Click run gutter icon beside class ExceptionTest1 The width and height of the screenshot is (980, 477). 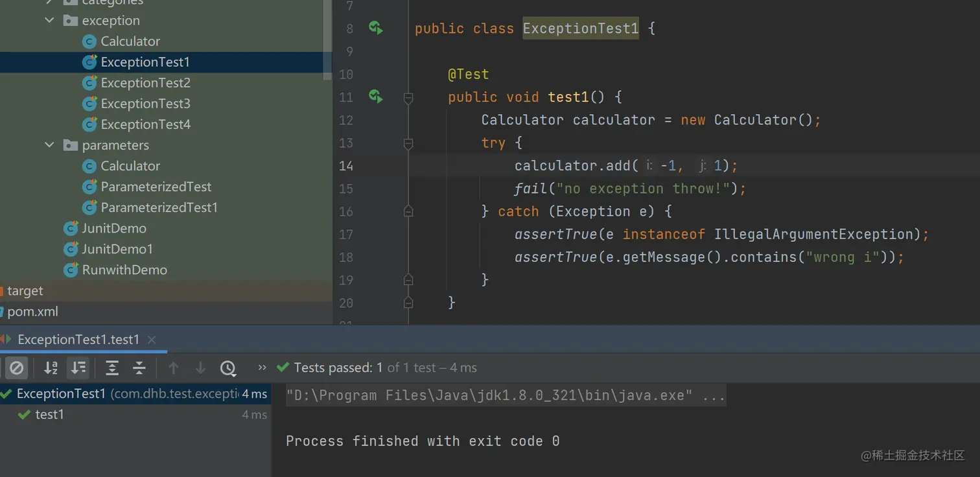(x=376, y=28)
